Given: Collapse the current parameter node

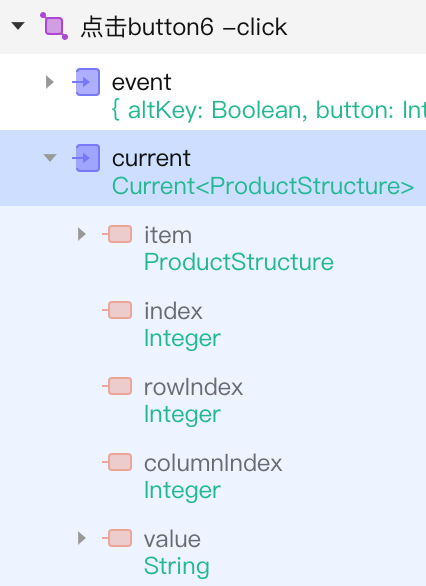Looking at the screenshot, I should (x=50, y=158).
